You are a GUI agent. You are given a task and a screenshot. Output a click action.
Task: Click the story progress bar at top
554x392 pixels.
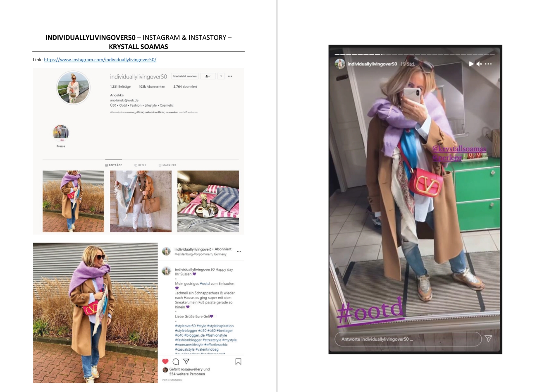pos(415,54)
